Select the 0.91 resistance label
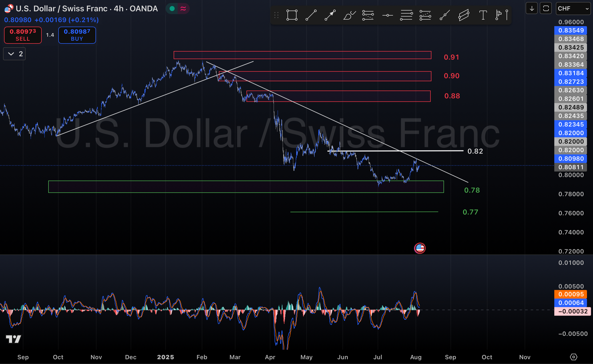This screenshot has width=593, height=364. point(452,57)
